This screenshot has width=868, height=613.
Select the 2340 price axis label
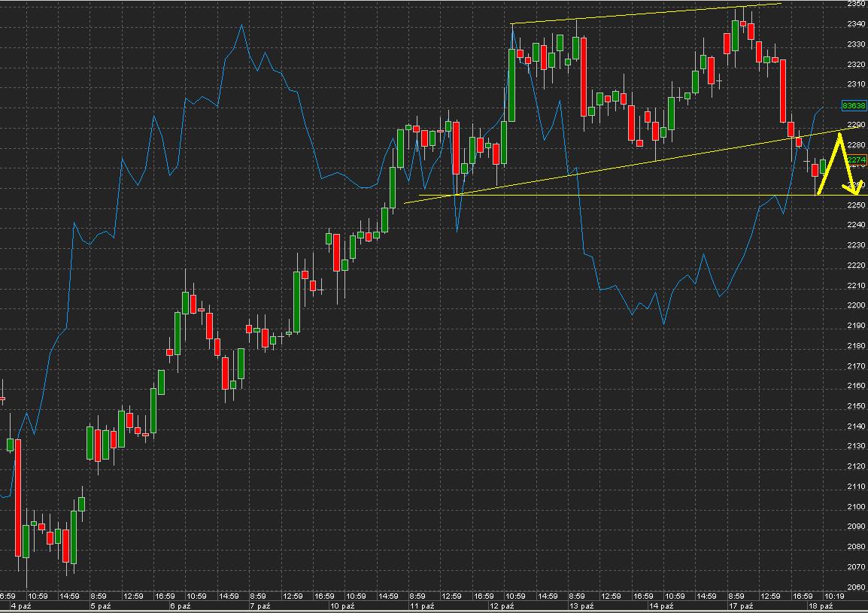(856, 24)
